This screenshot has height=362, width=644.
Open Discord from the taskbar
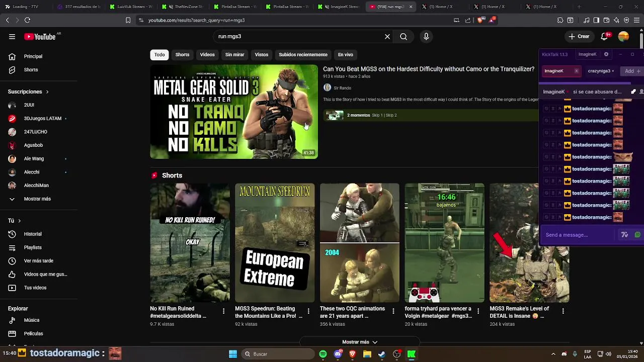coord(338,354)
